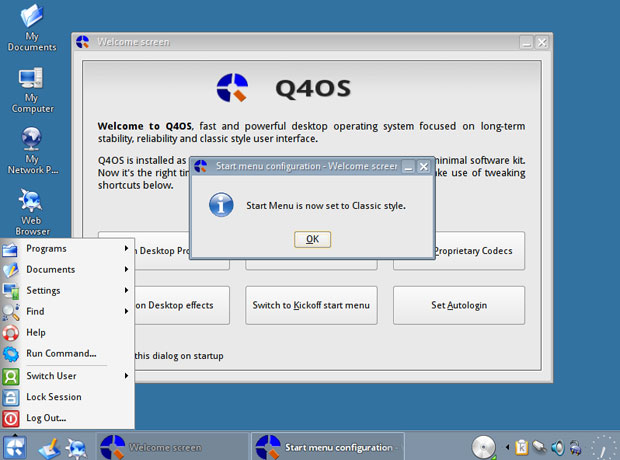Screen dimensions: 620x460
Task: Click Switch User green icon
Action: pyautogui.click(x=10, y=377)
